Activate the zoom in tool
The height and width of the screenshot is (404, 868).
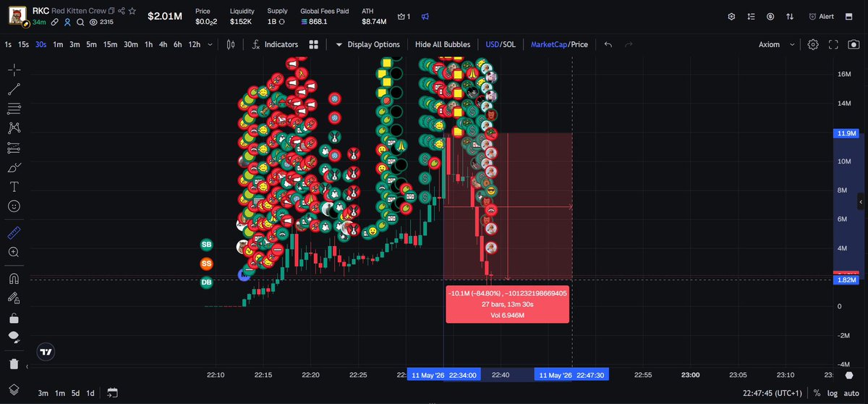tap(14, 252)
